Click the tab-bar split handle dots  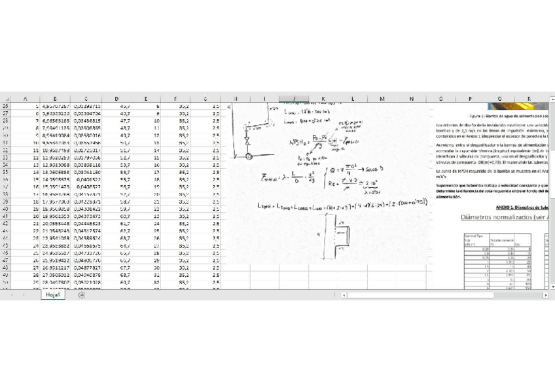click(x=334, y=295)
